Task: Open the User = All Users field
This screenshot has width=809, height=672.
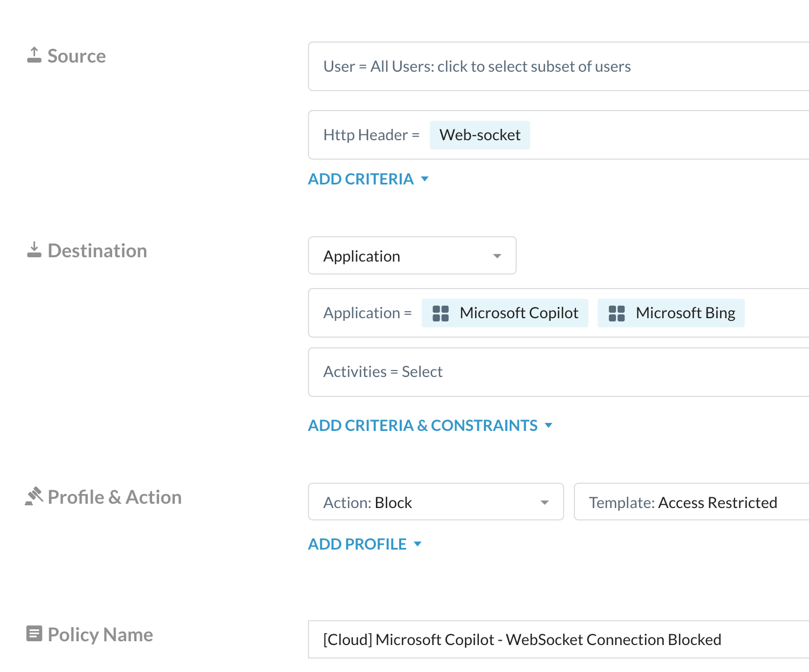Action: [x=559, y=66]
